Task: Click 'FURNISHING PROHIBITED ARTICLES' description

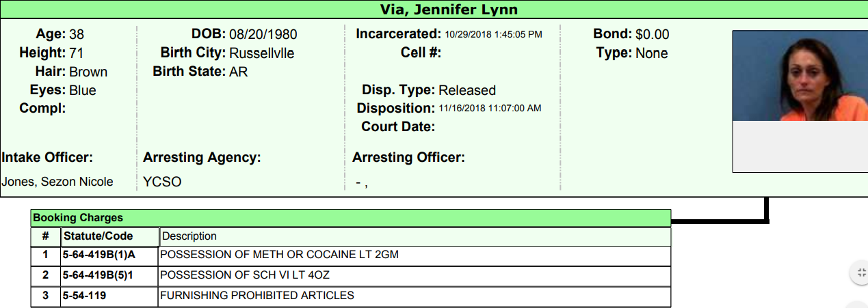Action: 257,296
